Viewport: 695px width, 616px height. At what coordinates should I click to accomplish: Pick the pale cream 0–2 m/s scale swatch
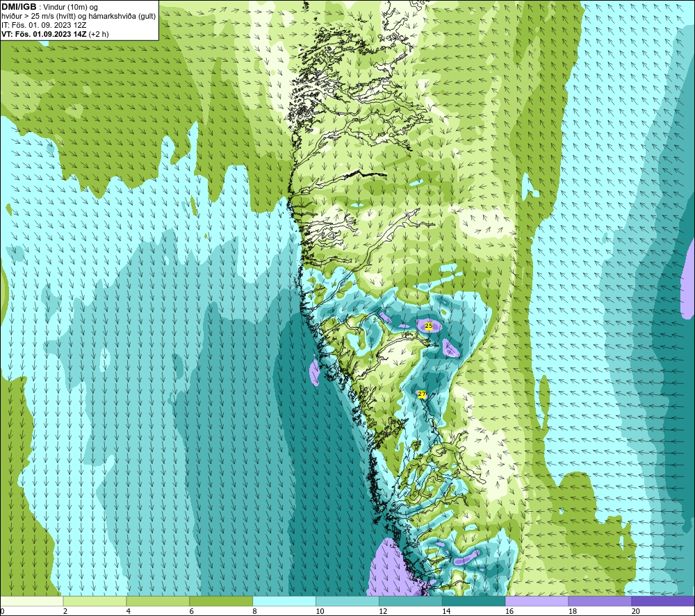[32, 601]
